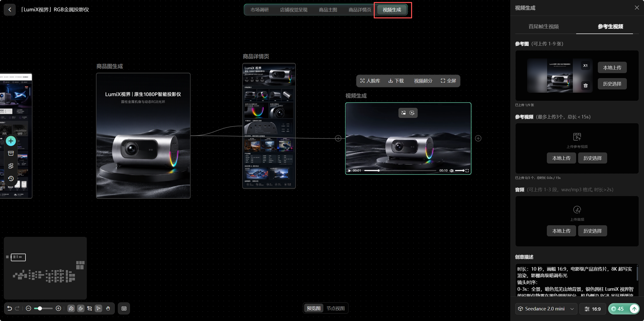Click the video magic-edit icon on the video
The image size is (644, 321).
click(x=412, y=113)
